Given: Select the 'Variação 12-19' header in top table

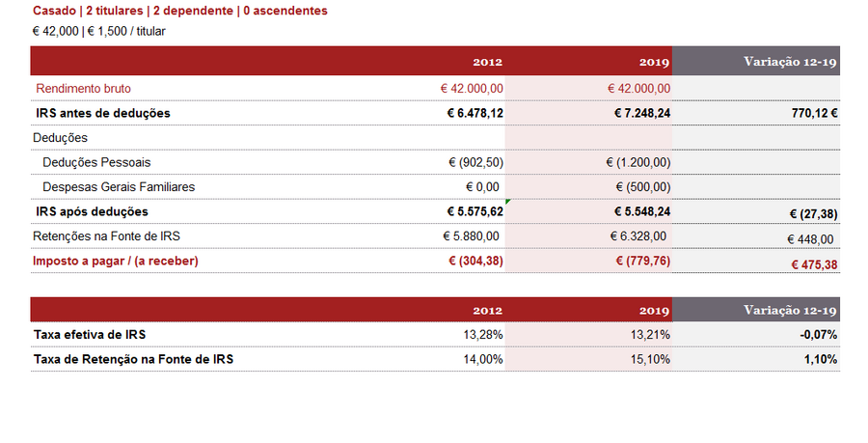Looking at the screenshot, I should point(790,62).
